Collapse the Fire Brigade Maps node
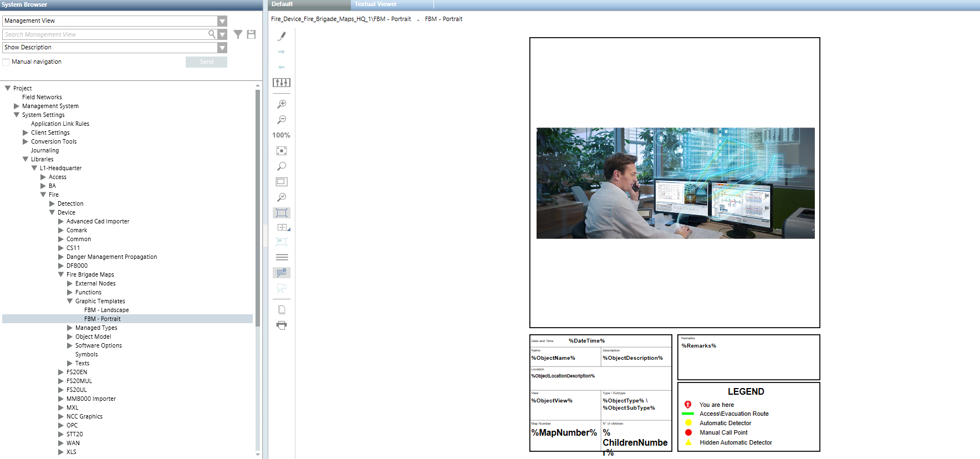The height and width of the screenshot is (459, 980). 61,275
